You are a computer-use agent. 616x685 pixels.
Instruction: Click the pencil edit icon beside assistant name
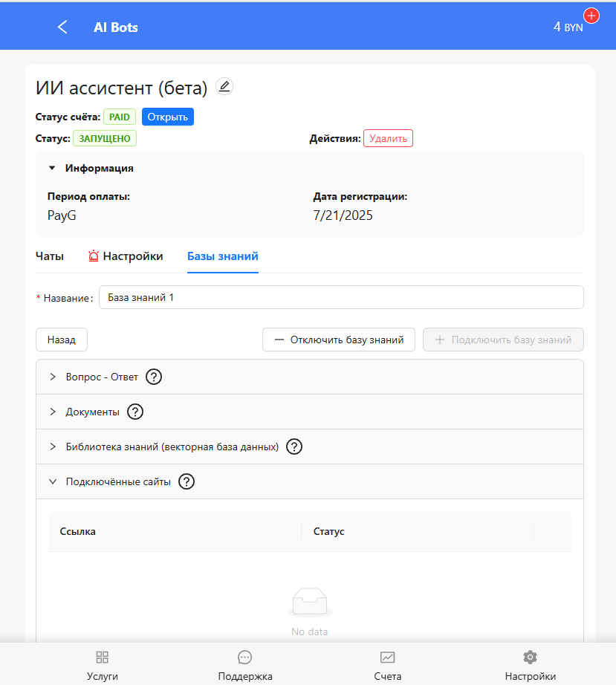point(224,87)
